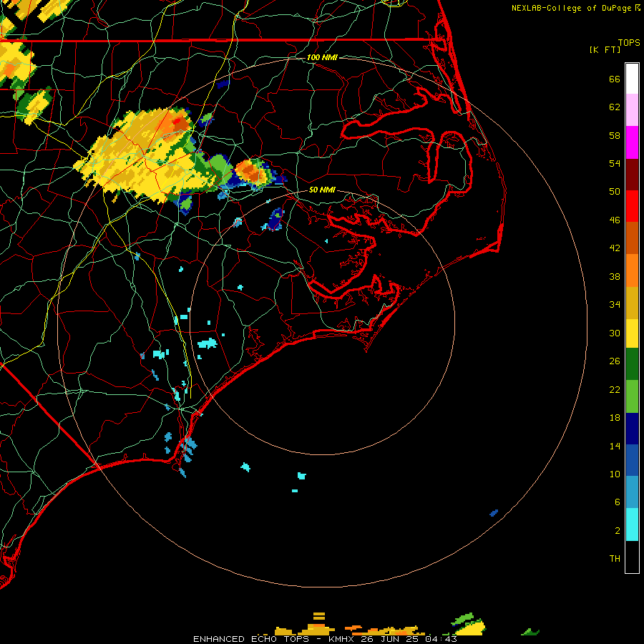Click the legend value 42

tap(615, 248)
